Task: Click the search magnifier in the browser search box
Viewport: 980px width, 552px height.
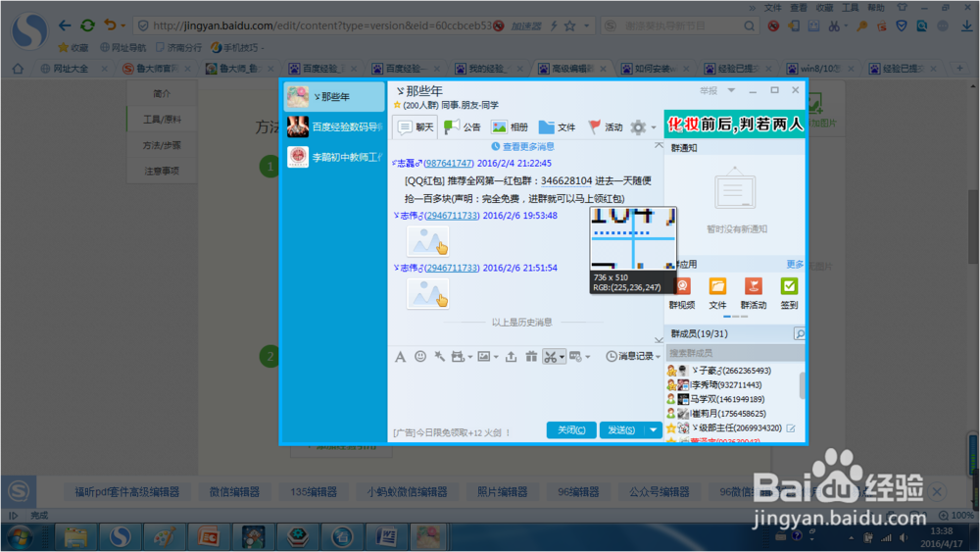Action: (749, 25)
